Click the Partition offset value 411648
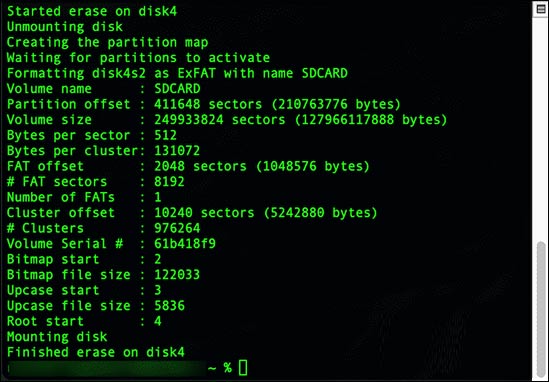Screen dimensions: 549x382 click(x=177, y=104)
